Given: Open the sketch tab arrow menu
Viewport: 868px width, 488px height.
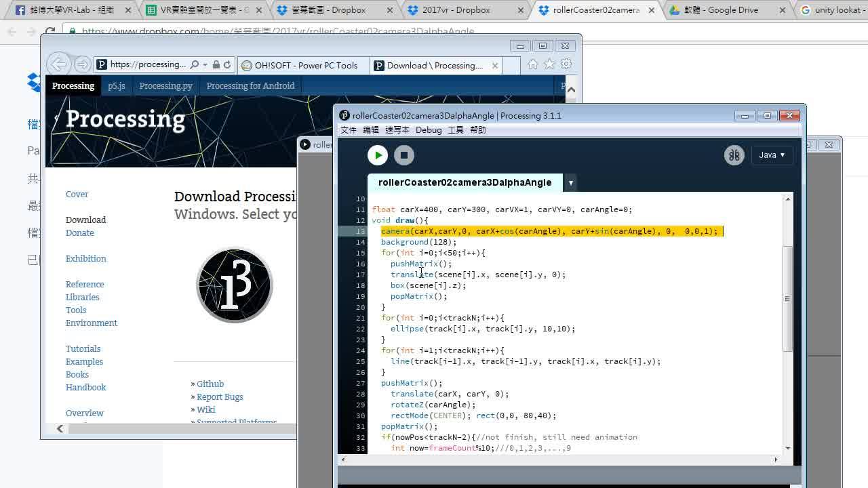Looking at the screenshot, I should tap(571, 182).
